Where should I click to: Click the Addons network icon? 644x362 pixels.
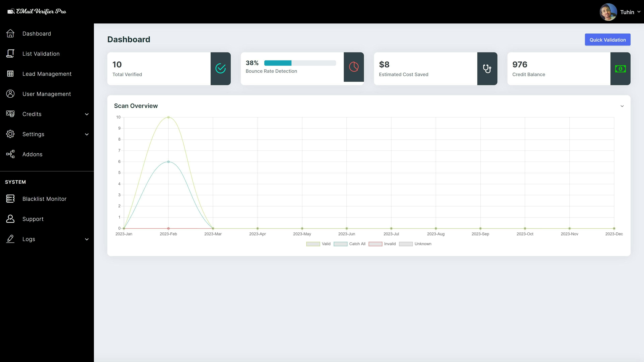pyautogui.click(x=10, y=154)
